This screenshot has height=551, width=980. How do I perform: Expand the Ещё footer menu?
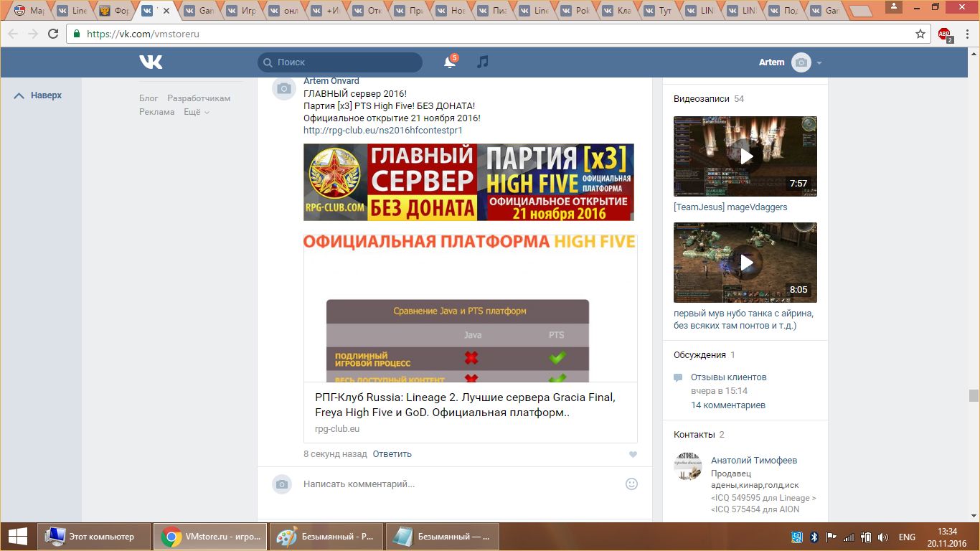pos(196,112)
